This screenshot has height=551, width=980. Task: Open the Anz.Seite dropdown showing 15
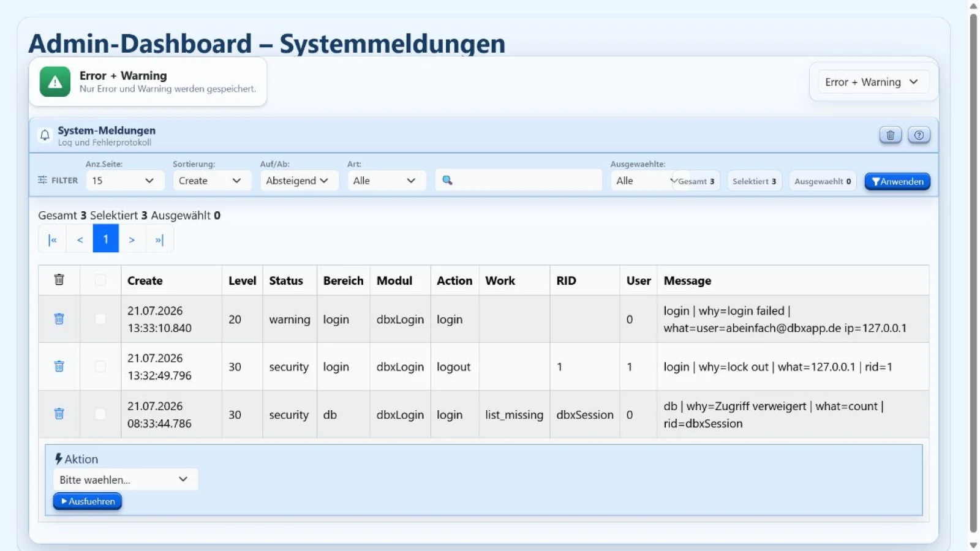pyautogui.click(x=124, y=181)
